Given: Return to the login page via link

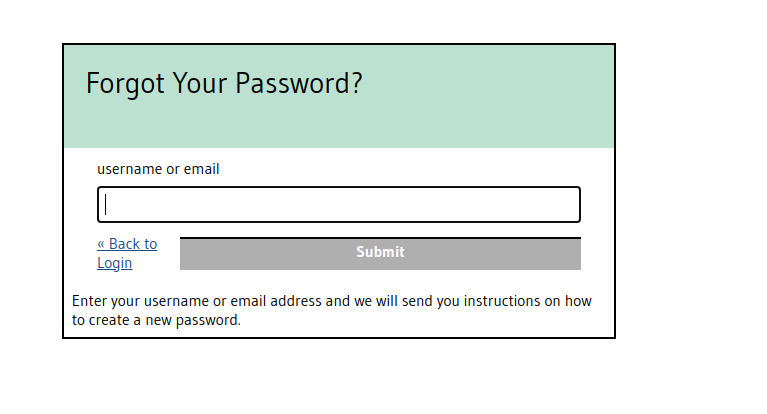Looking at the screenshot, I should coord(127,253).
